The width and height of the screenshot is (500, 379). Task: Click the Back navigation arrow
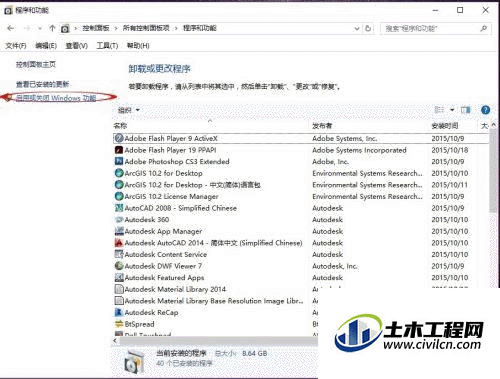pos(10,28)
